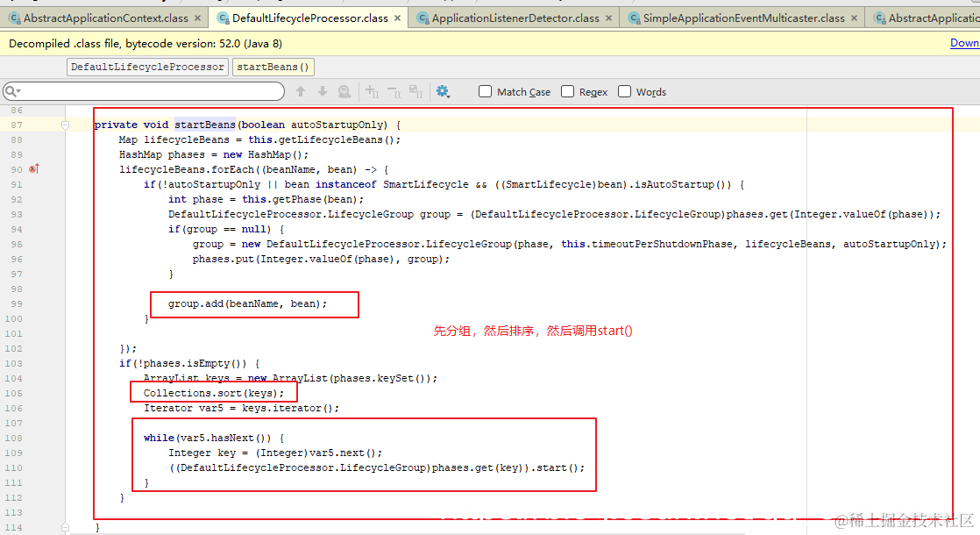Select DefaultLifecycleProcessor breadcrumb
This screenshot has width=980, height=535.
click(x=147, y=67)
